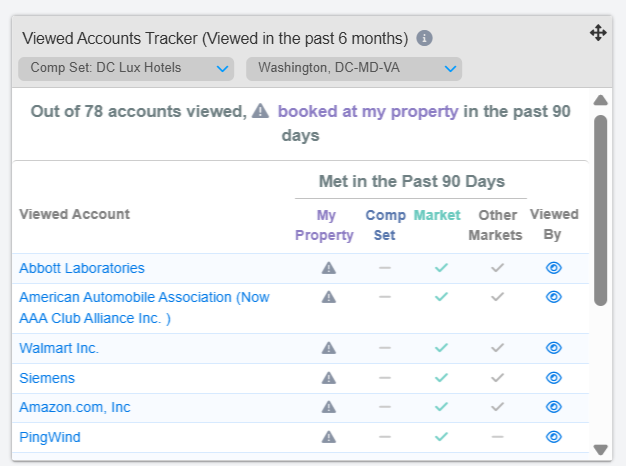
Task: Click warning triangle in the summary sentence
Action: pos(260,111)
